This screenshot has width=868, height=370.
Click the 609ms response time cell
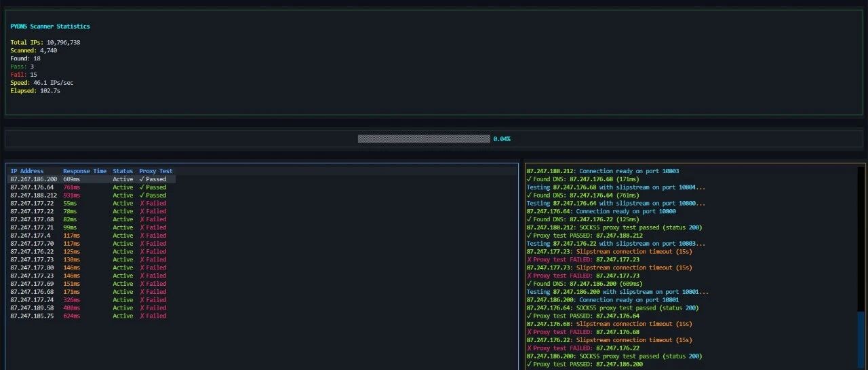pyautogui.click(x=72, y=179)
